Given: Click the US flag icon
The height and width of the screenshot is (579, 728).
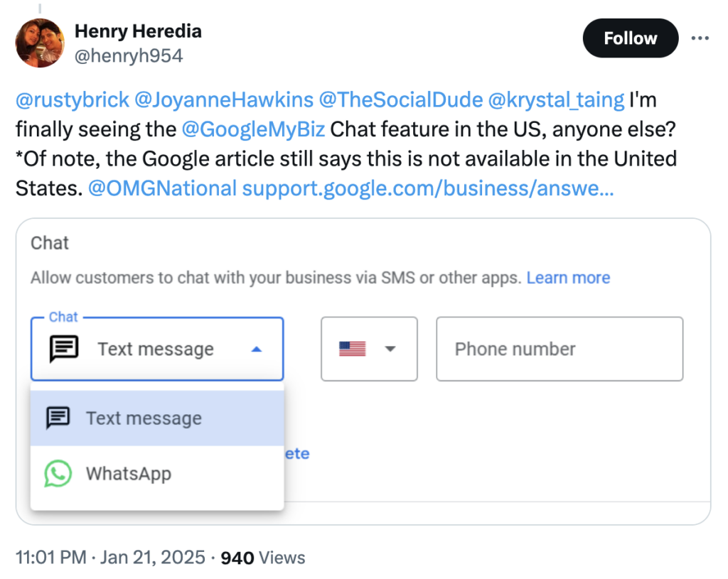Looking at the screenshot, I should [352, 350].
